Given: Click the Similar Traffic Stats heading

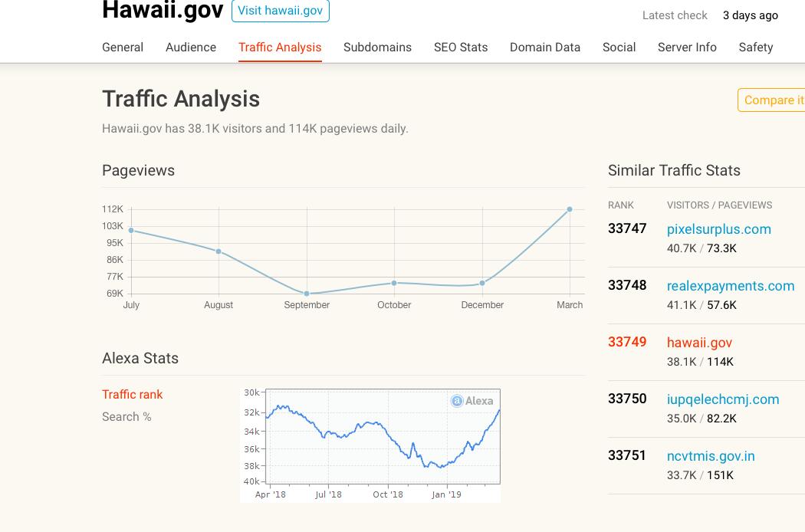Looking at the screenshot, I should [x=674, y=170].
